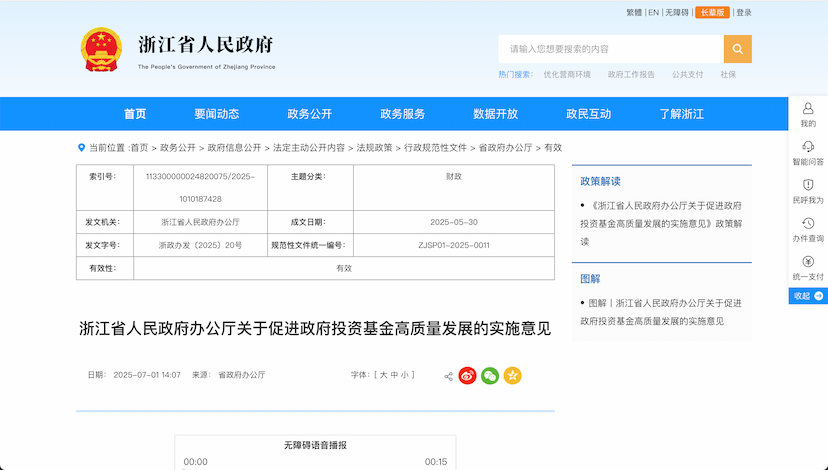Image resolution: width=828 pixels, height=470 pixels.
Task: Click the 成文日期 value 2025-05-30
Action: [454, 222]
